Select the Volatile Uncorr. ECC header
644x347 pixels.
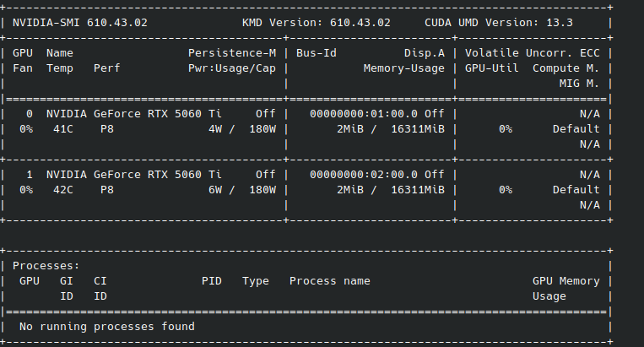tap(533, 53)
